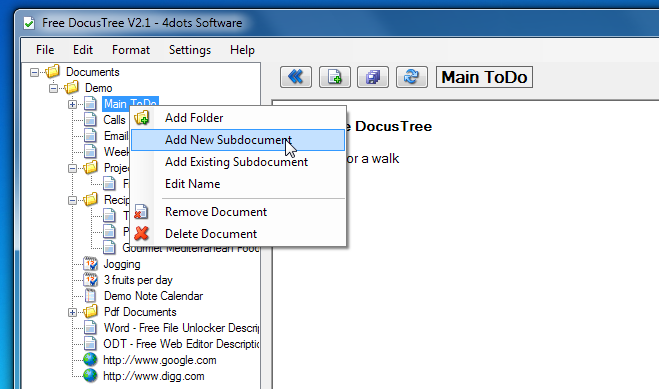Click the Main ToDo document icon

(90, 103)
